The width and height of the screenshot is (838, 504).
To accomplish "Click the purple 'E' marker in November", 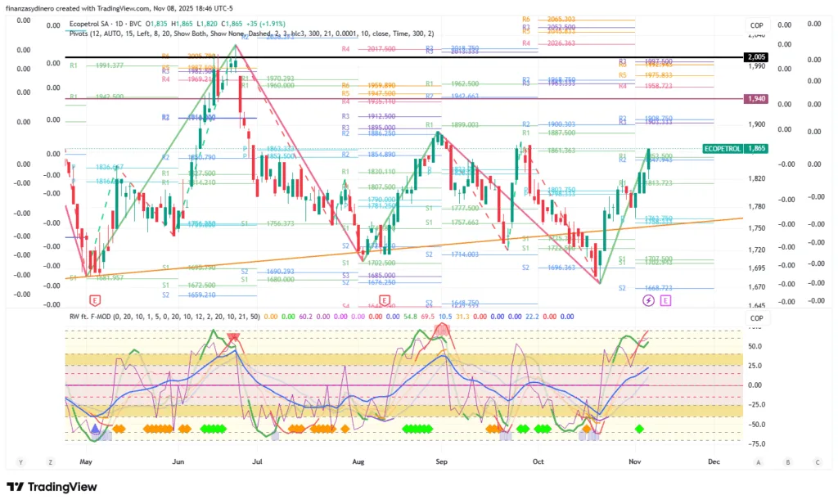I will [665, 301].
